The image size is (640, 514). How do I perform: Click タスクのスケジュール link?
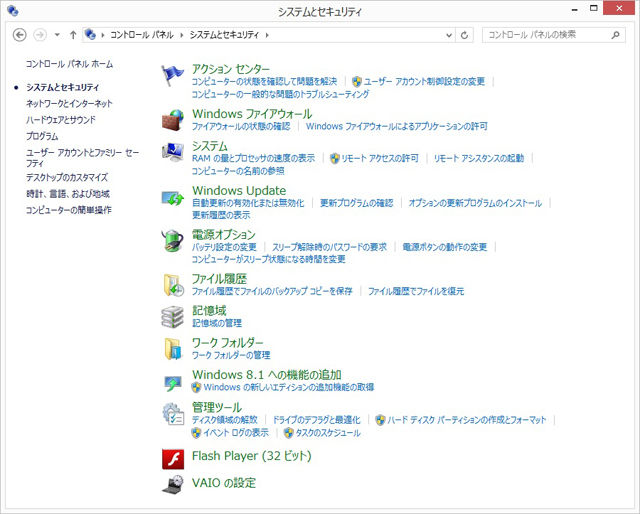[x=328, y=433]
